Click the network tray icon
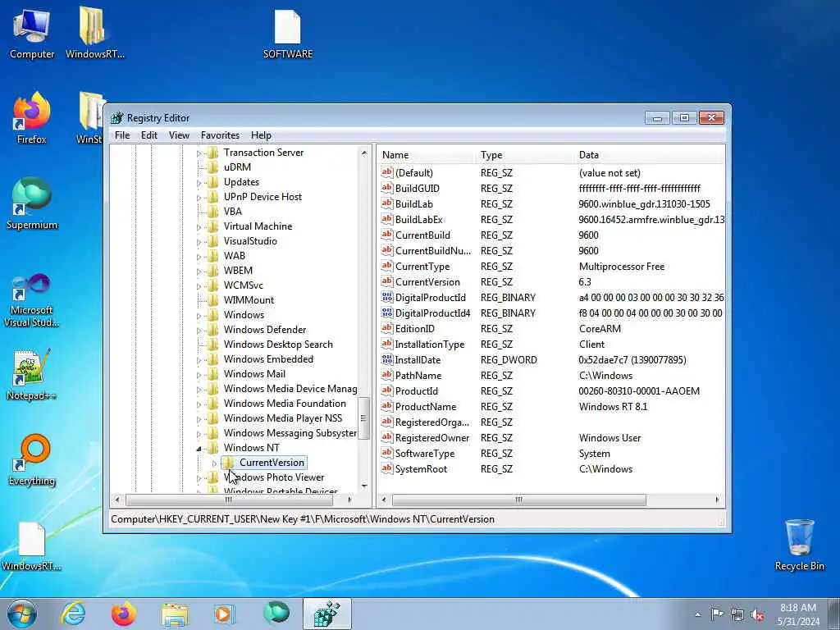The image size is (840, 630). click(x=737, y=614)
